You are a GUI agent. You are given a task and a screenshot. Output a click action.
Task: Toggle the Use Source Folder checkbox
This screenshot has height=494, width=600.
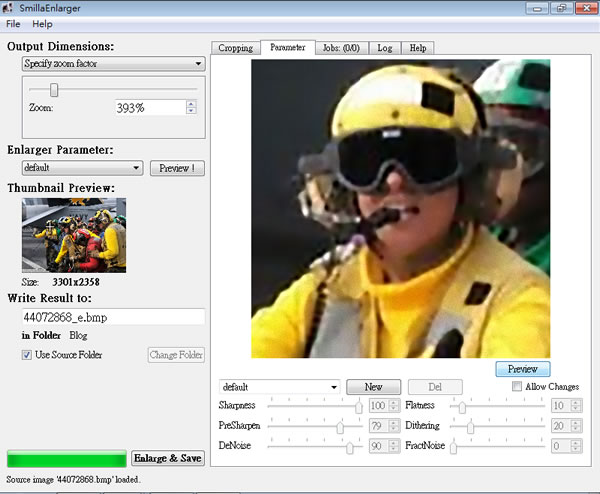27,355
